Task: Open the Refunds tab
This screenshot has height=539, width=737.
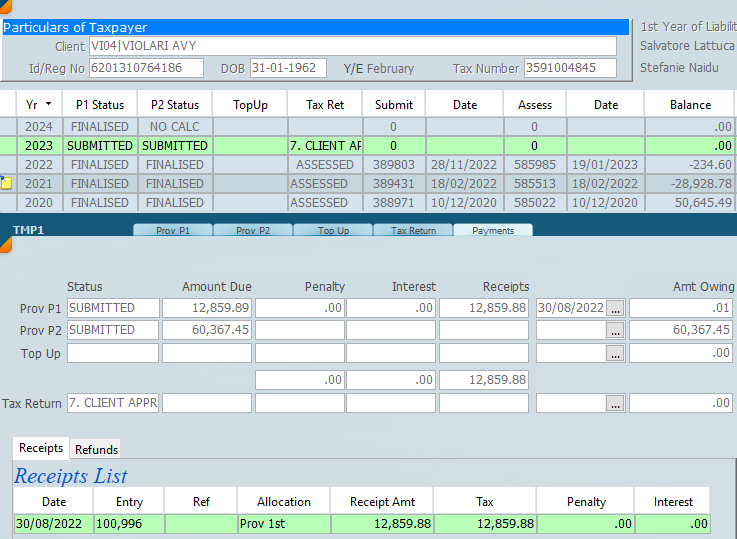Action: click(x=96, y=449)
